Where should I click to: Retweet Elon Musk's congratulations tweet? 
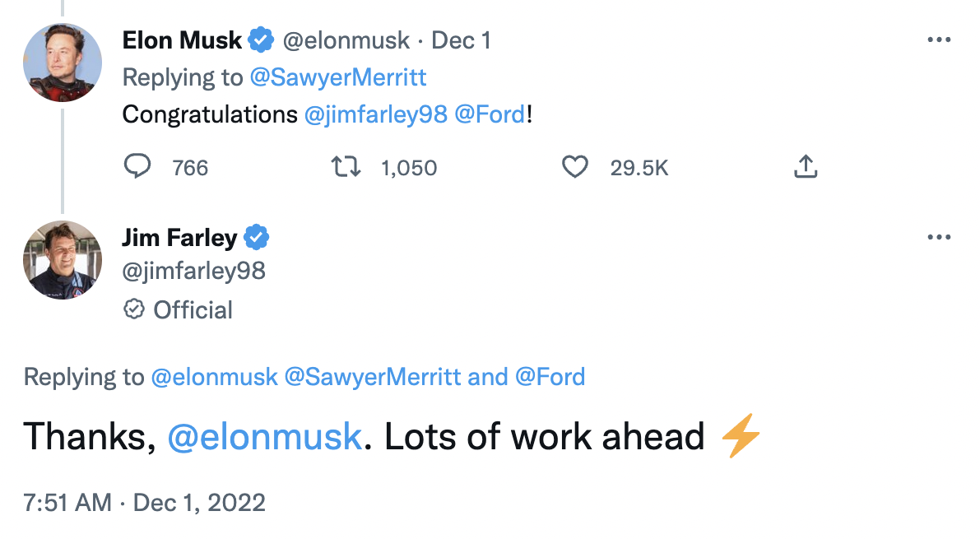pyautogui.click(x=346, y=167)
